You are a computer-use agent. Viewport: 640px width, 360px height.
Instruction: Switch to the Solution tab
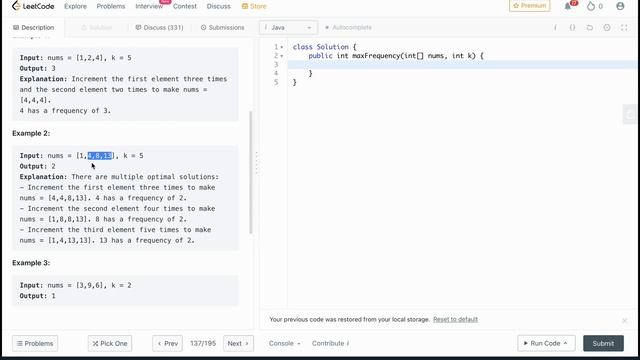click(x=97, y=27)
